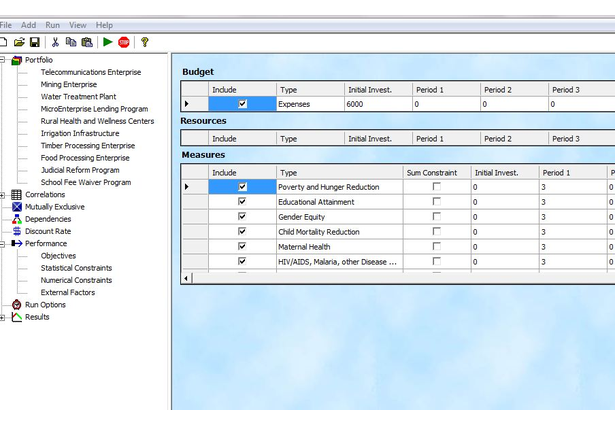
Task: Select Water Treatment Plant project
Action: click(x=78, y=96)
